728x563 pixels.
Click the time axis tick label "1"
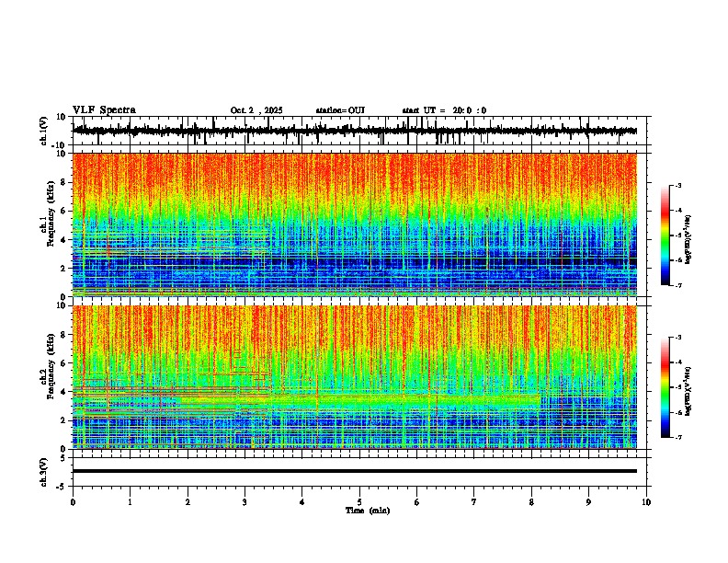click(x=130, y=502)
